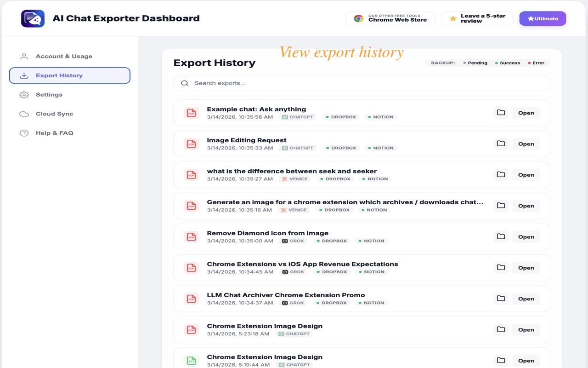Open Help & FAQ
The height and width of the screenshot is (368, 588).
[70, 133]
